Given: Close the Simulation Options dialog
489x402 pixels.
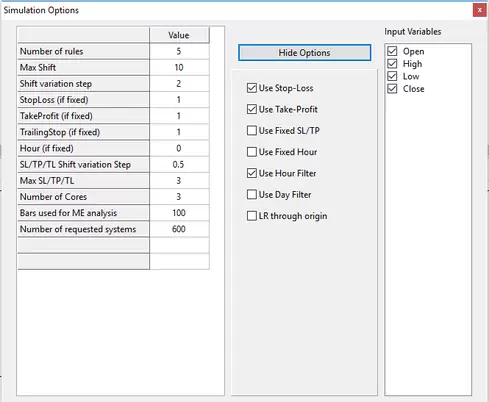Looking at the screenshot, I should (480, 10).
